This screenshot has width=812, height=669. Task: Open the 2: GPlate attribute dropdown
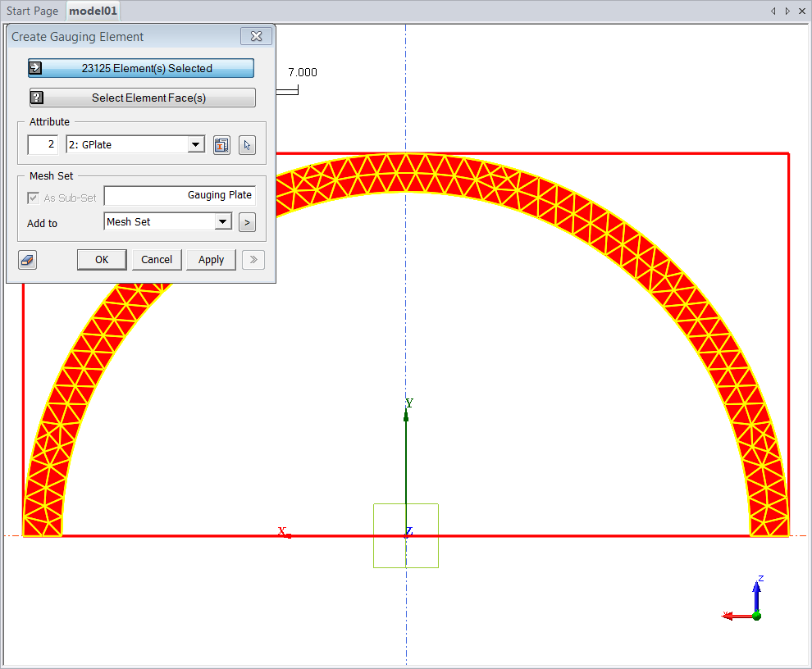195,145
